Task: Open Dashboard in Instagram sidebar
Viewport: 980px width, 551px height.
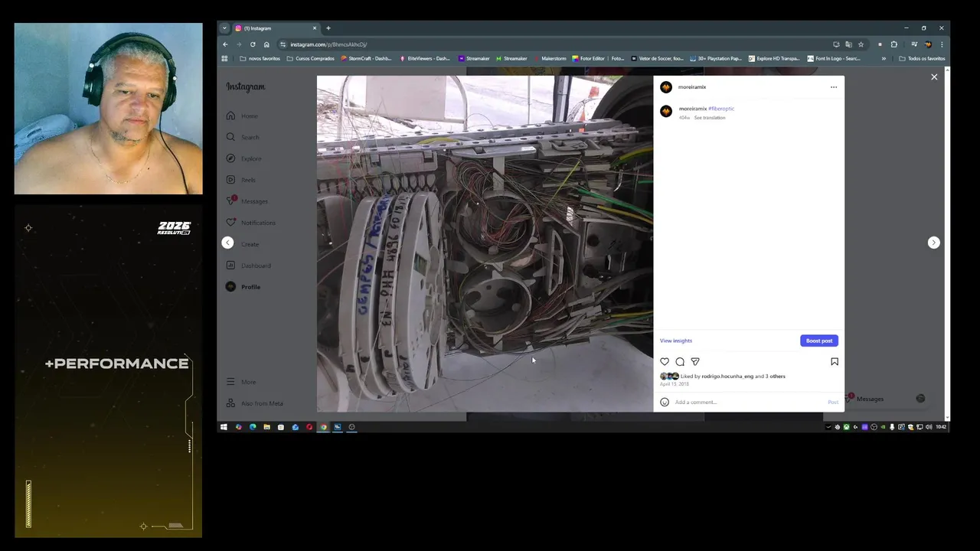Action: click(249, 266)
